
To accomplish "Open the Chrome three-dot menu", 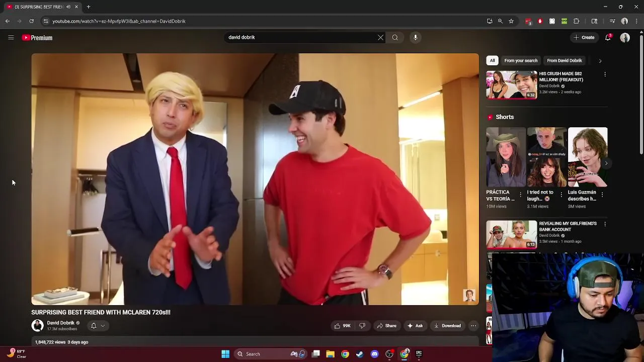I will pos(636,21).
